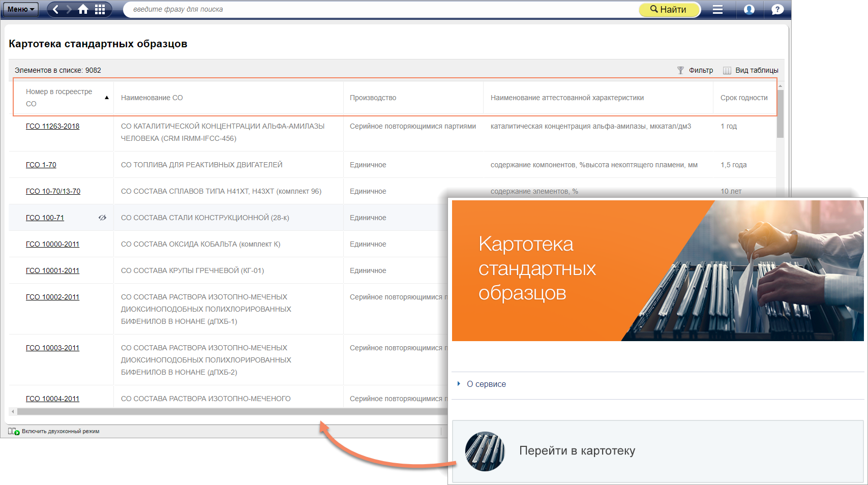The height and width of the screenshot is (485, 868).
Task: Click the orange Картотека стандартных образцов banner
Action: (657, 270)
